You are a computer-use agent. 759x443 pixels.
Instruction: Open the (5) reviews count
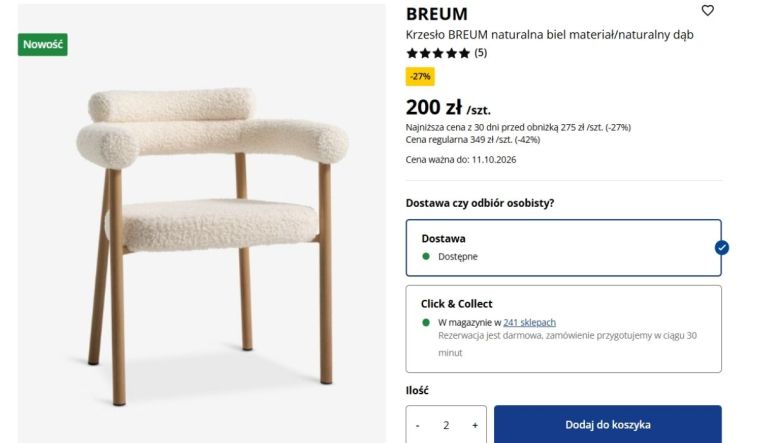[x=480, y=52]
